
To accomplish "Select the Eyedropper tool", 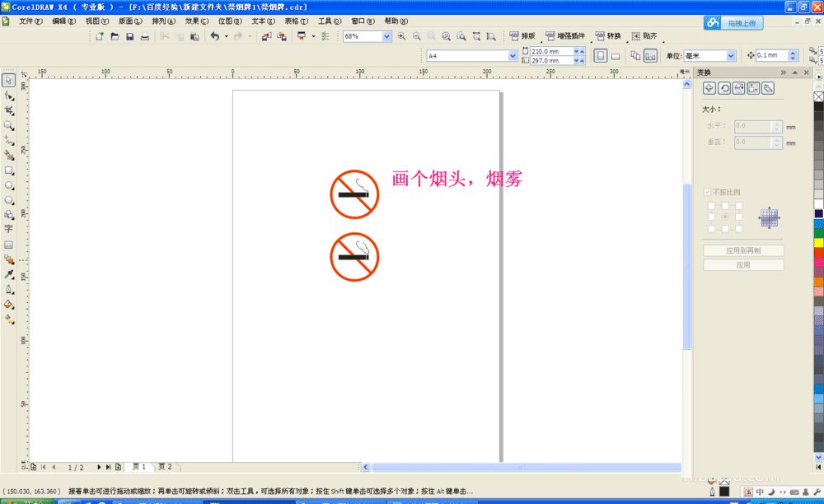I will point(8,275).
